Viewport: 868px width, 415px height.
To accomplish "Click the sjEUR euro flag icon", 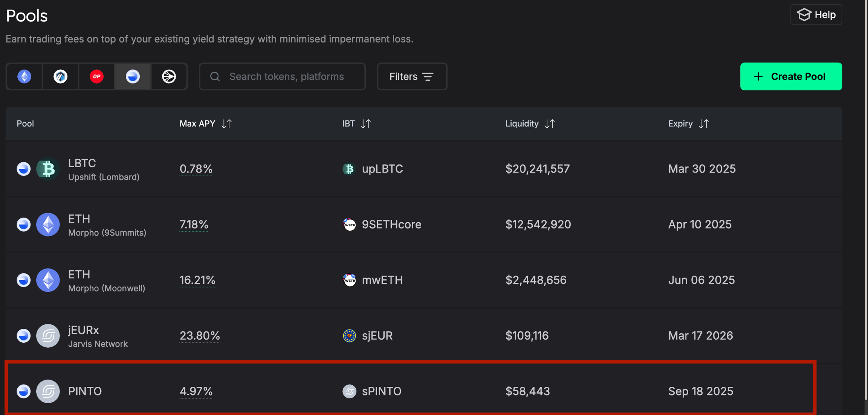I will (349, 336).
